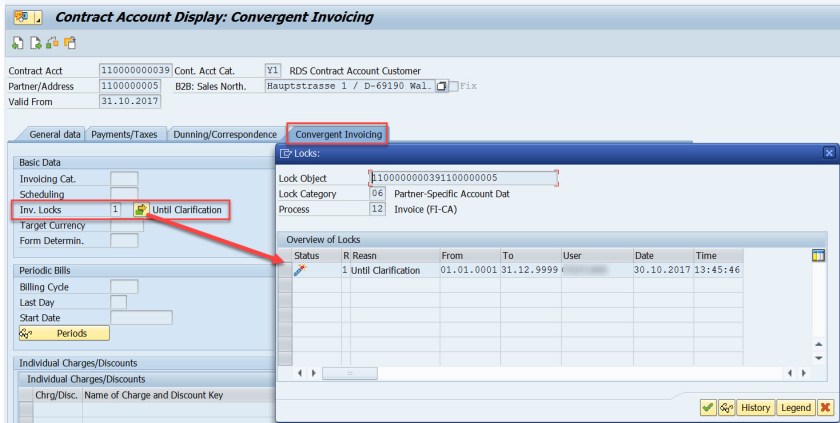Toggle the Fix checkbox
The image size is (840, 423).
click(453, 86)
